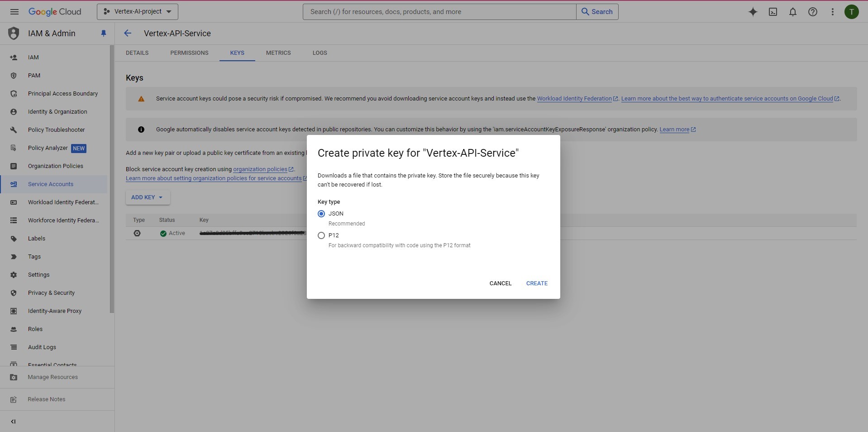Open the Workload Identity Federation link in warning
Image resolution: width=868 pixels, height=432 pixels.
coord(577,99)
